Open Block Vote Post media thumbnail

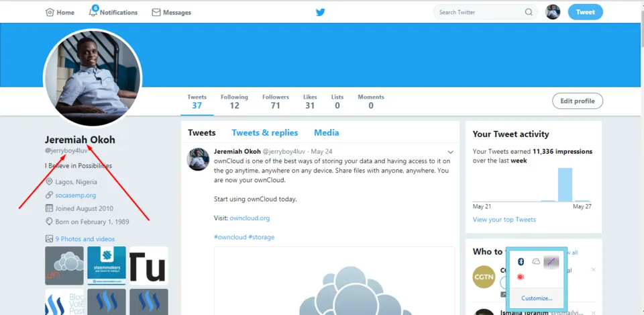(64, 302)
